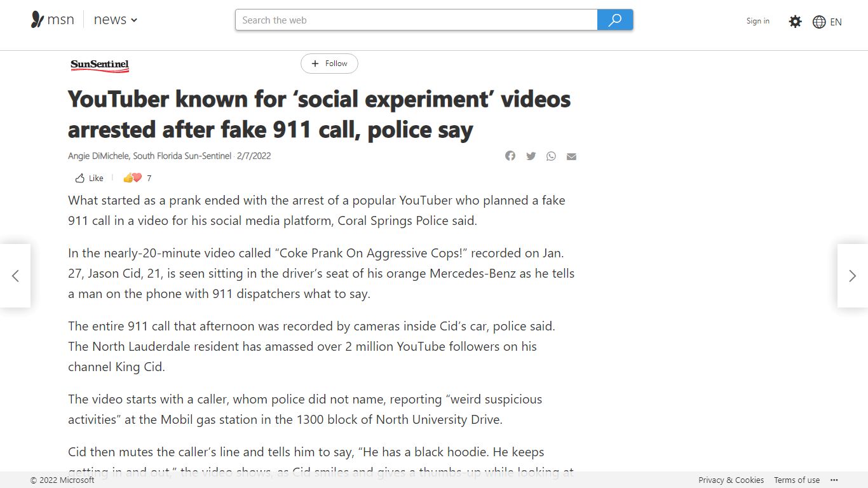Click the article headline text
The height and width of the screenshot is (488, 868).
(319, 114)
